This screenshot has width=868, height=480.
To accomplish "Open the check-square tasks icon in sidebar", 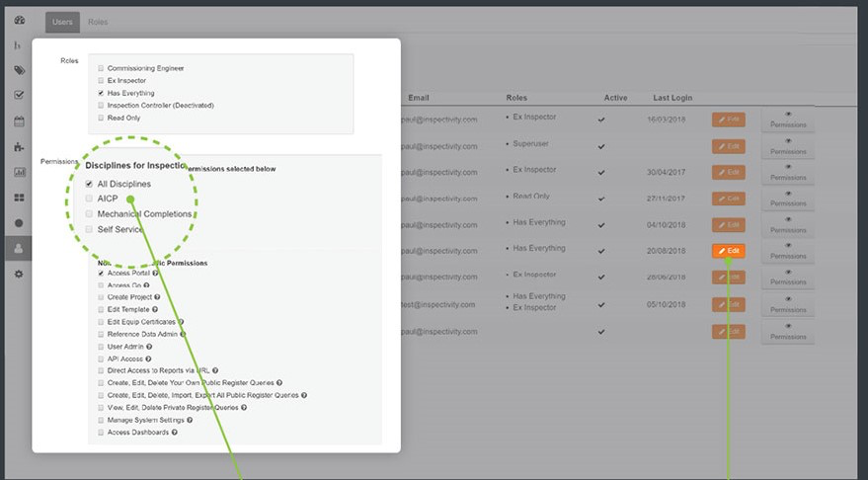I will click(x=20, y=95).
